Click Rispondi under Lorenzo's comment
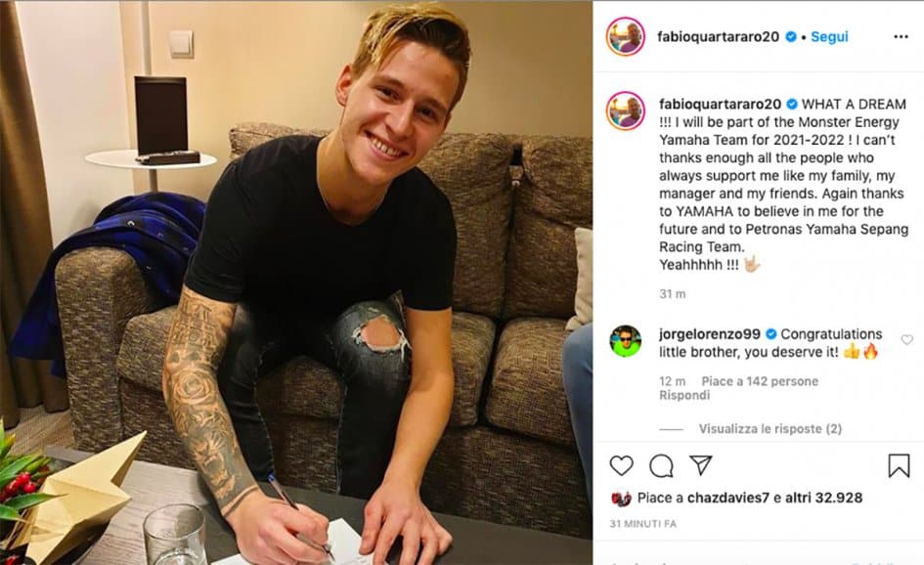 coord(684,395)
